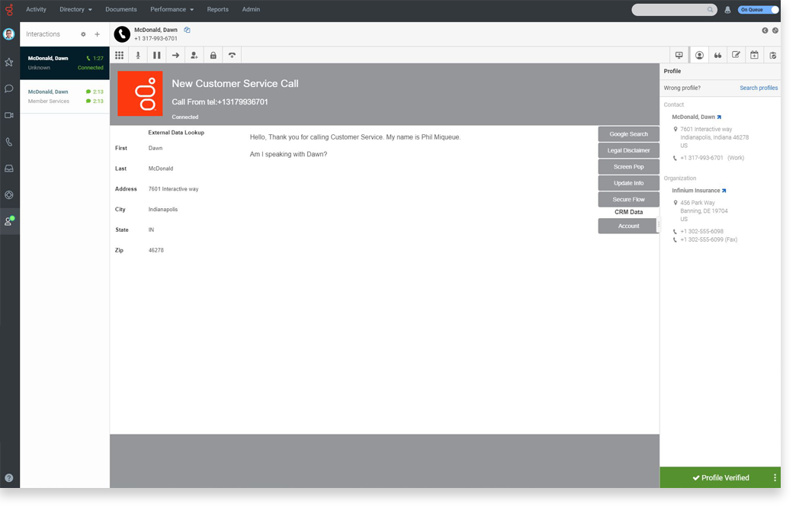Screen dimensions: 812x520
Task: Expand the Directory dropdown menu
Action: [75, 9]
